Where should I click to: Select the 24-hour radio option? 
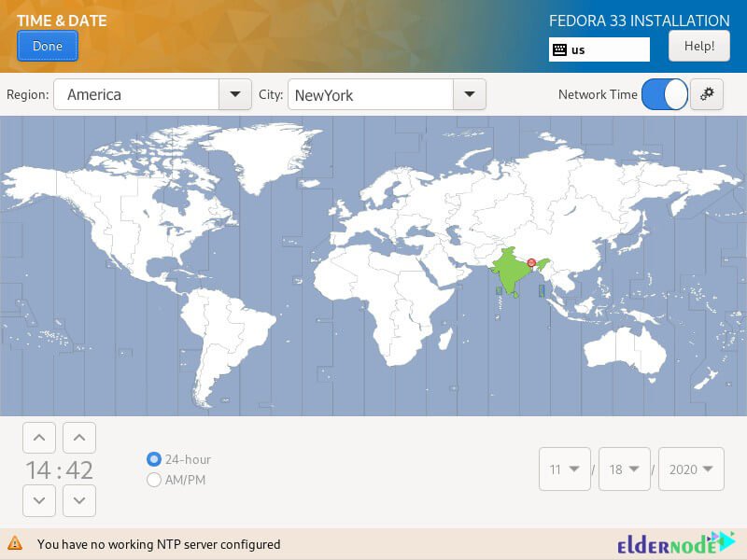click(154, 459)
